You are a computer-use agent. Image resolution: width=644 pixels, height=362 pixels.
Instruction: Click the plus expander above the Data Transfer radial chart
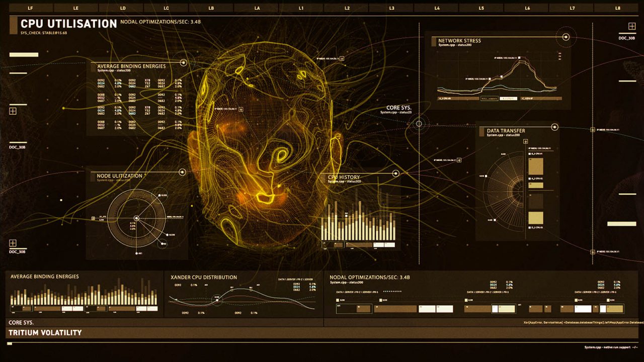[526, 141]
